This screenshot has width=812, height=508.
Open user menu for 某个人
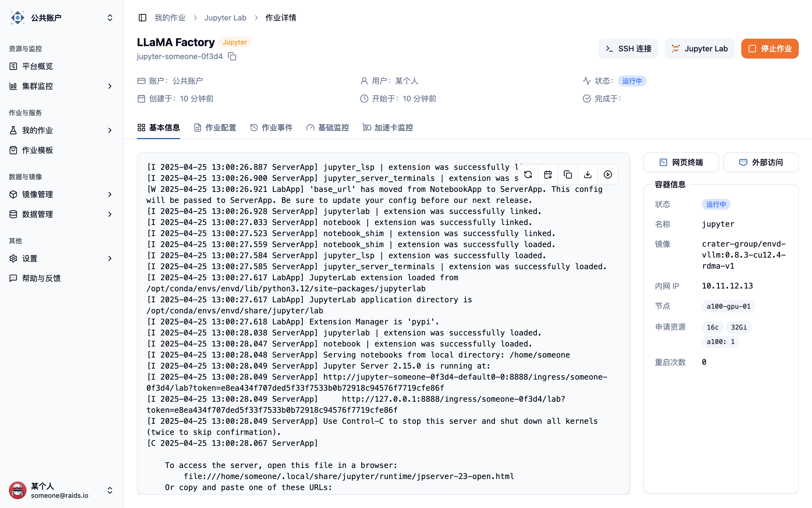click(x=62, y=490)
